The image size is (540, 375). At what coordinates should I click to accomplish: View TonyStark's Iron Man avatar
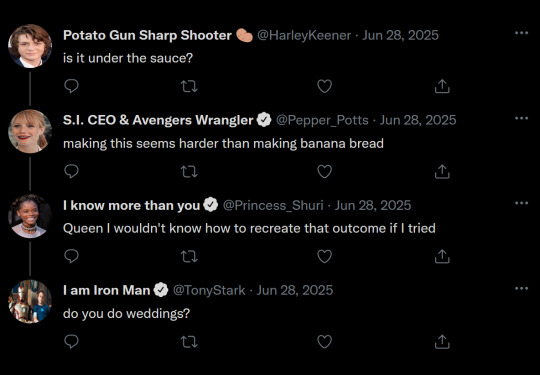tap(30, 301)
